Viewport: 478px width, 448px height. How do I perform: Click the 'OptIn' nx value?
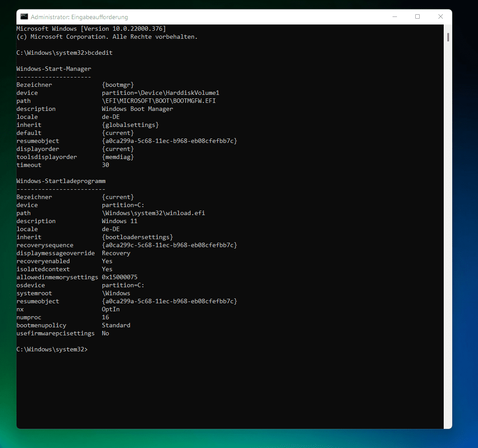[x=111, y=309]
